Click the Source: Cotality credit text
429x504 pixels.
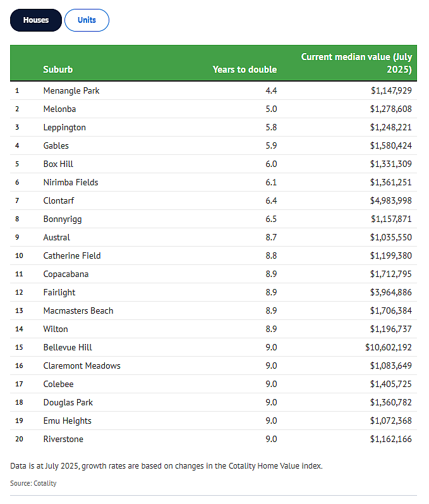point(33,483)
